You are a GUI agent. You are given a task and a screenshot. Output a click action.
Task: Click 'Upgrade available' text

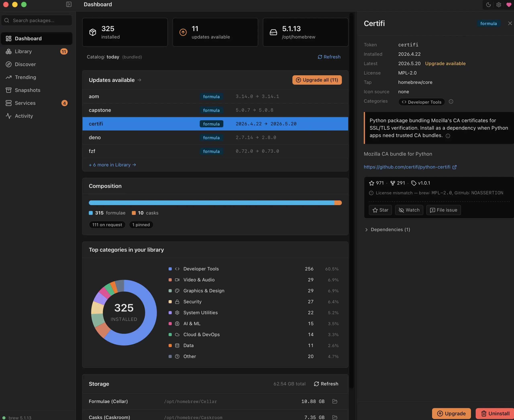(x=445, y=63)
